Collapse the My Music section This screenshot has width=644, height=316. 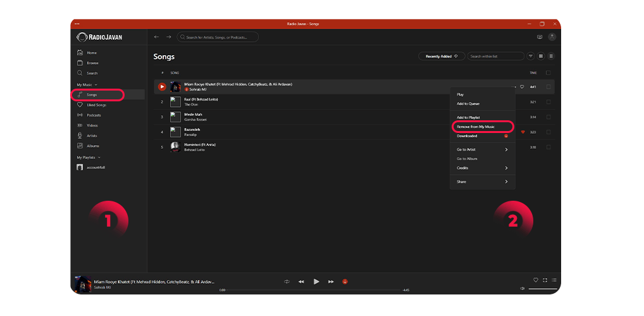[87, 85]
